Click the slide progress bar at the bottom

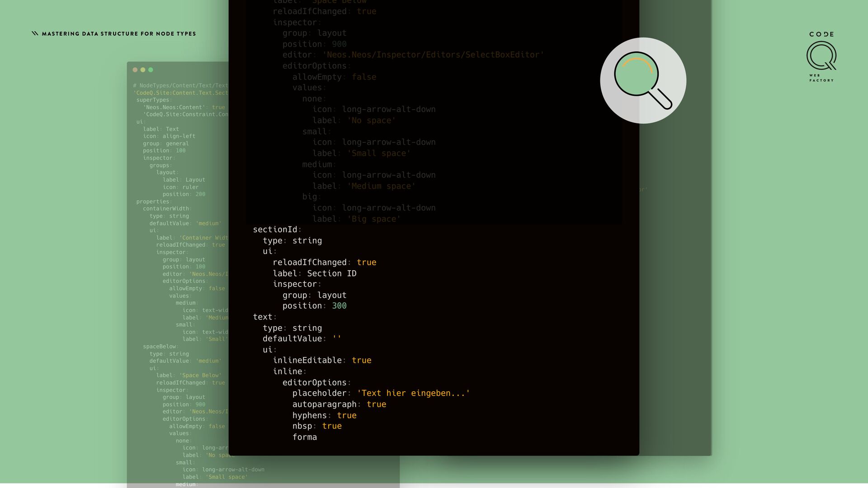point(434,485)
